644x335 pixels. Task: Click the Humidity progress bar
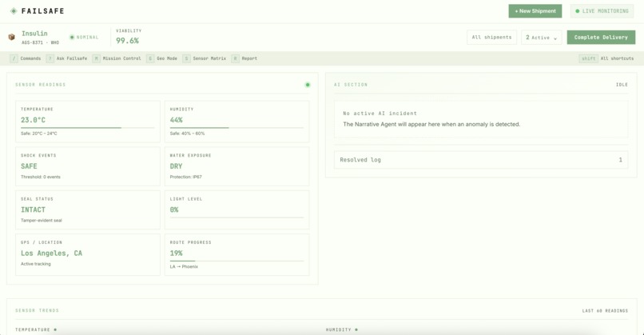click(x=237, y=128)
